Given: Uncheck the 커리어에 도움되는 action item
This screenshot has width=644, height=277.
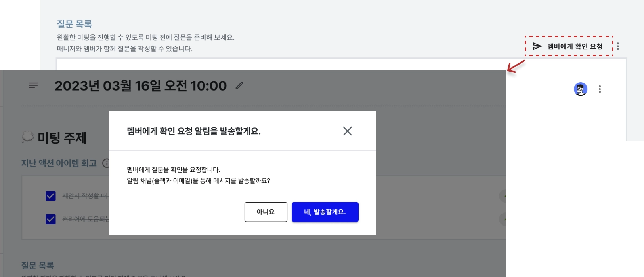Looking at the screenshot, I should pyautogui.click(x=51, y=219).
